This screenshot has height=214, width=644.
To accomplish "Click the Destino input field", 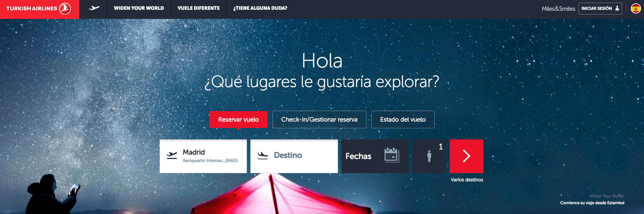I will pyautogui.click(x=294, y=156).
